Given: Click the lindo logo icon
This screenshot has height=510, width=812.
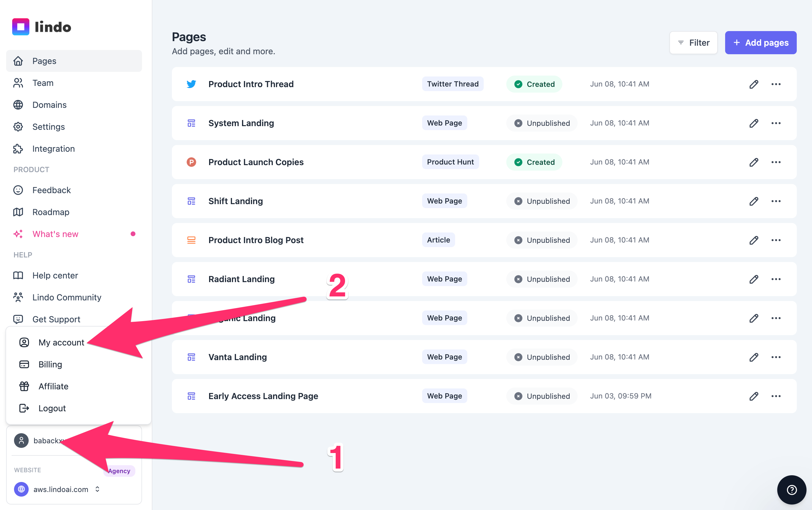Looking at the screenshot, I should tap(20, 27).
